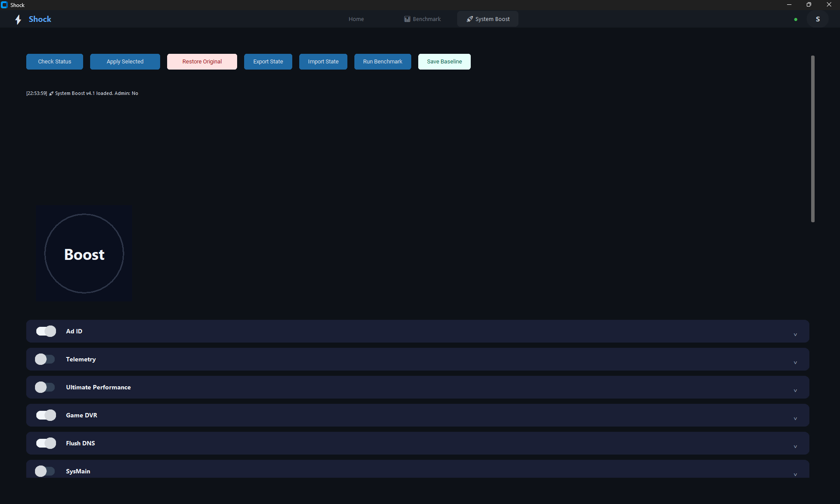
Task: Click the vertical scrollbar thumb
Action: pos(812,139)
